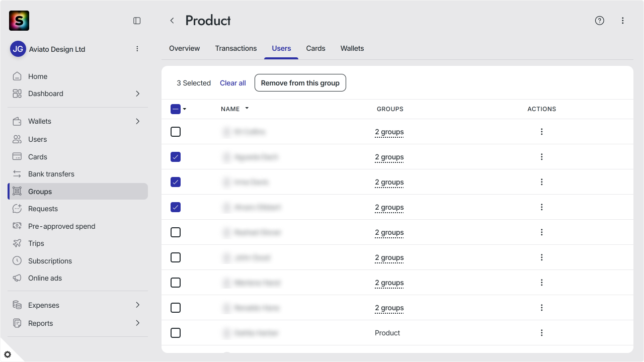Collapse the sidebar panel icon
Image resolution: width=644 pixels, height=362 pixels.
[137, 21]
